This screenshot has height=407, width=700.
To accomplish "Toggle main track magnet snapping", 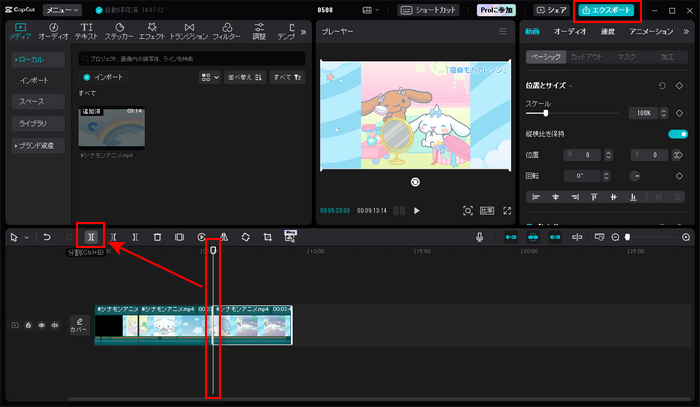I will click(x=511, y=237).
